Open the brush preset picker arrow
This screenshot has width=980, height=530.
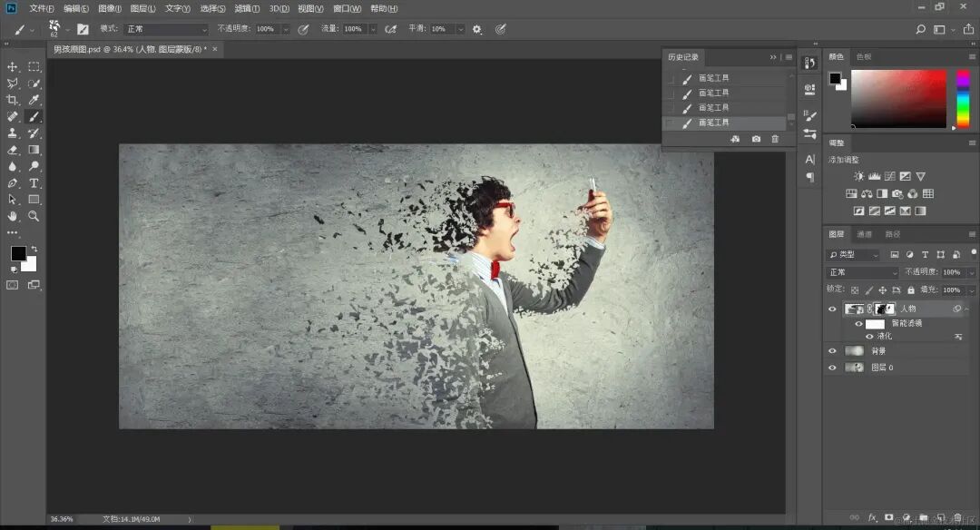tap(67, 30)
